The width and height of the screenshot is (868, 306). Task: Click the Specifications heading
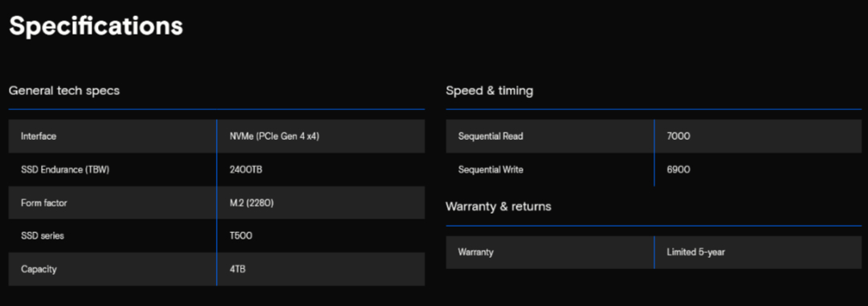coord(96,27)
